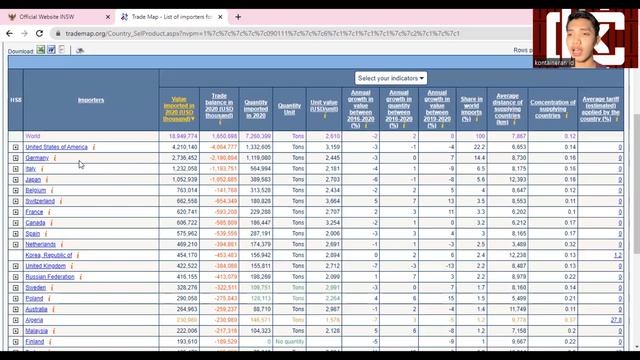This screenshot has width=640, height=360.
Task: Open the Finland country link
Action: (34, 342)
